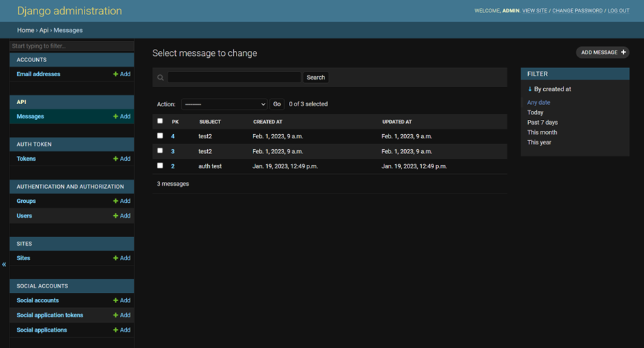Click the plus Add icon beside Sites
The width and height of the screenshot is (644, 348).
click(116, 258)
